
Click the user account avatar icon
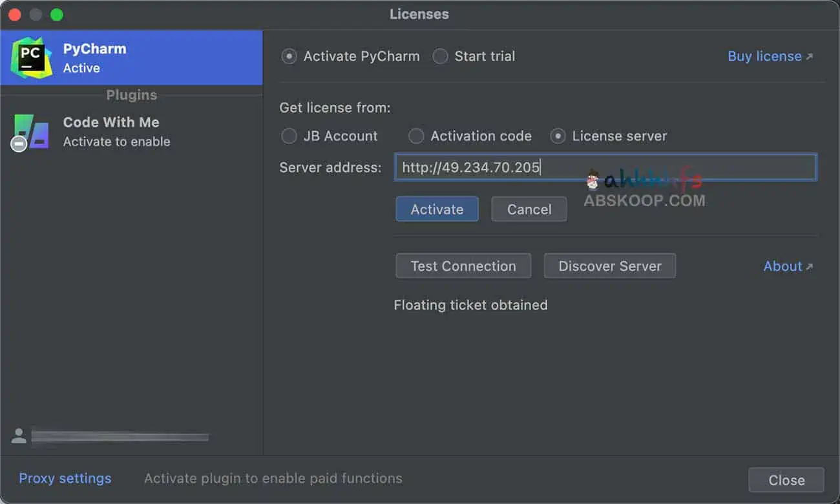pyautogui.click(x=19, y=436)
